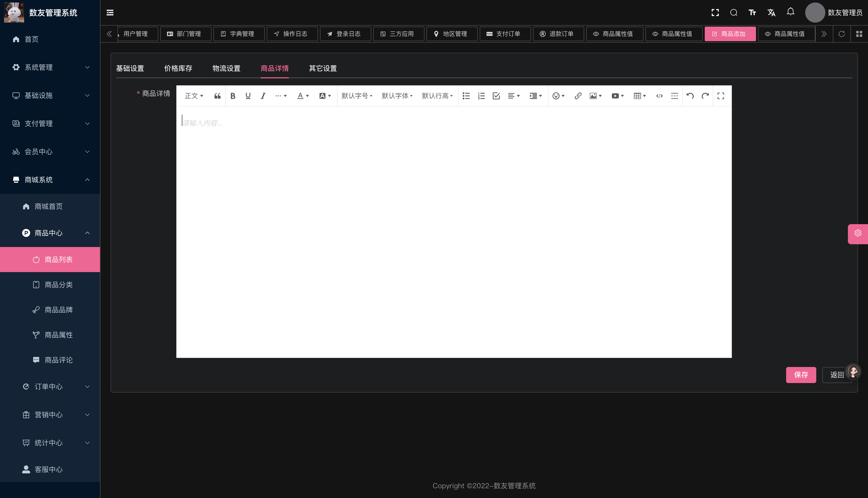Open theme settings gear on right edge
The width and height of the screenshot is (868, 498).
pos(858,234)
